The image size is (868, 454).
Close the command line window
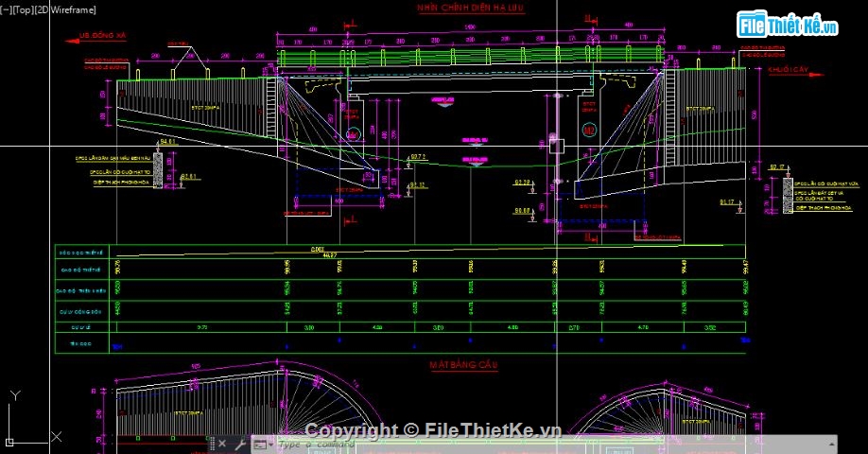point(222,444)
